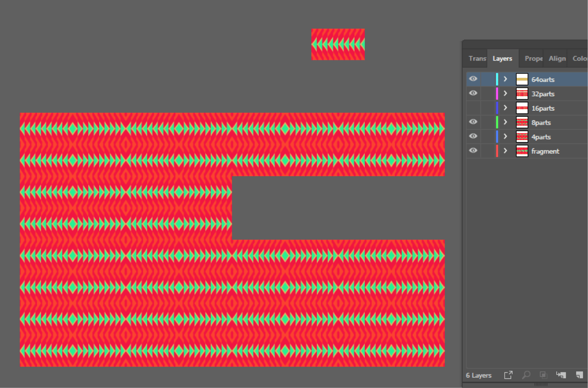Click the Create New Sublayer icon
588x388 pixels.
pyautogui.click(x=561, y=375)
